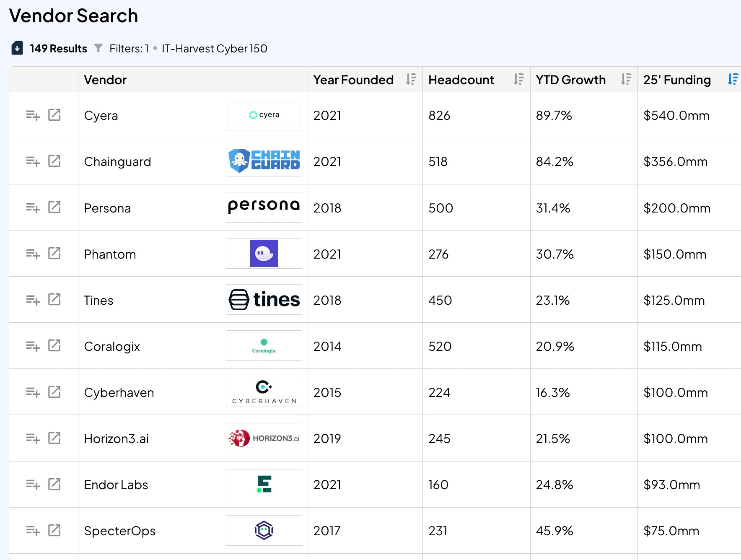This screenshot has height=560, width=741.
Task: Click the 149 Results text
Action: point(58,49)
